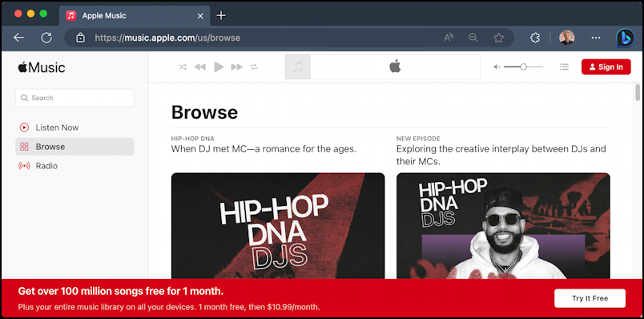Image resolution: width=644 pixels, height=319 pixels.
Task: Add the page to favorites star
Action: point(498,38)
